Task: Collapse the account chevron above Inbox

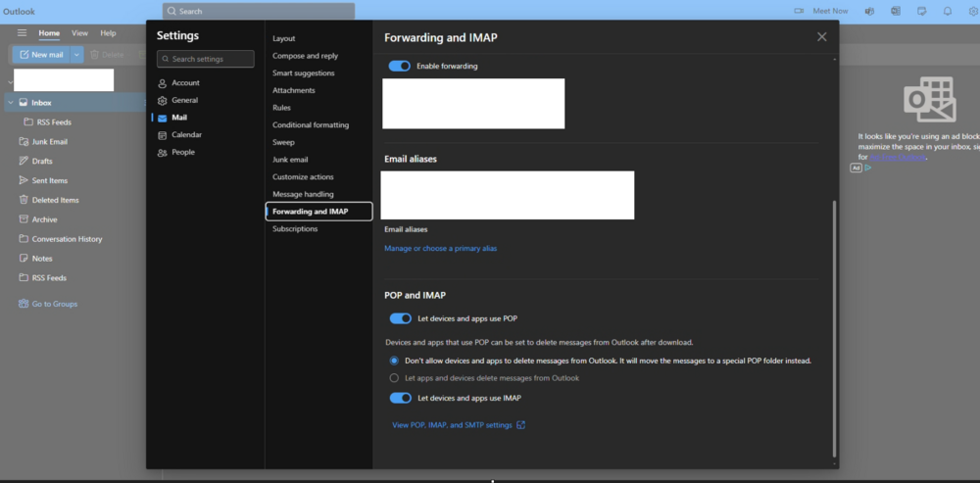Action: [10, 82]
